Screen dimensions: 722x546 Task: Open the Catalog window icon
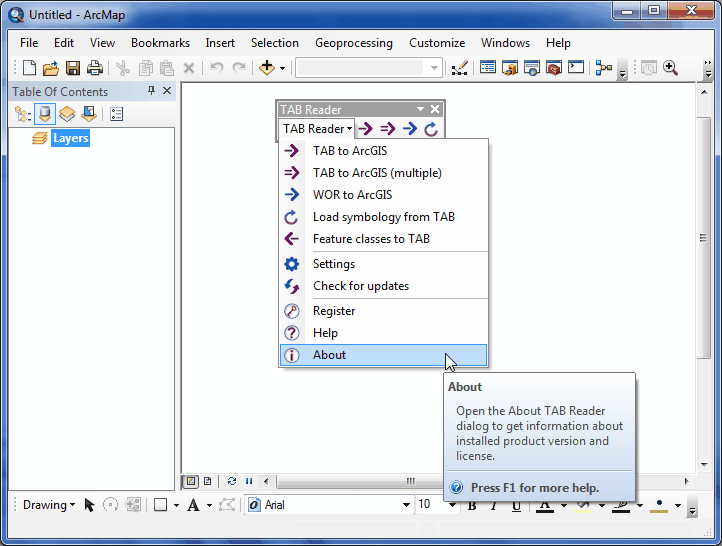510,68
